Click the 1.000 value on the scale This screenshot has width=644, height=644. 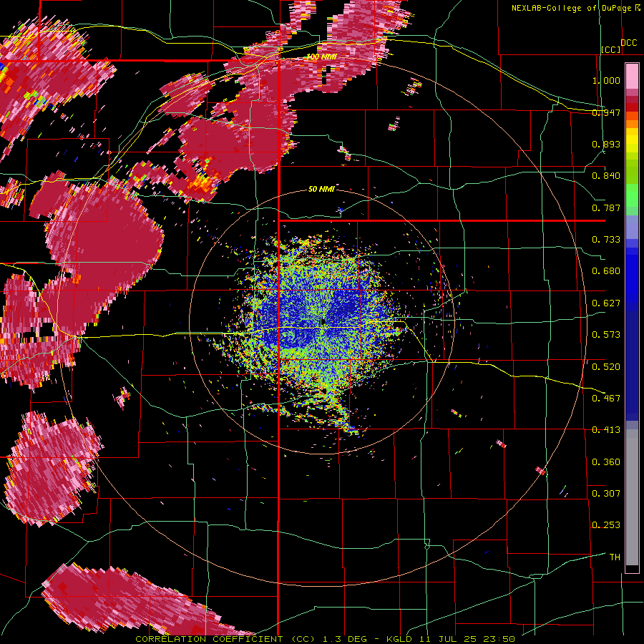[x=606, y=80]
